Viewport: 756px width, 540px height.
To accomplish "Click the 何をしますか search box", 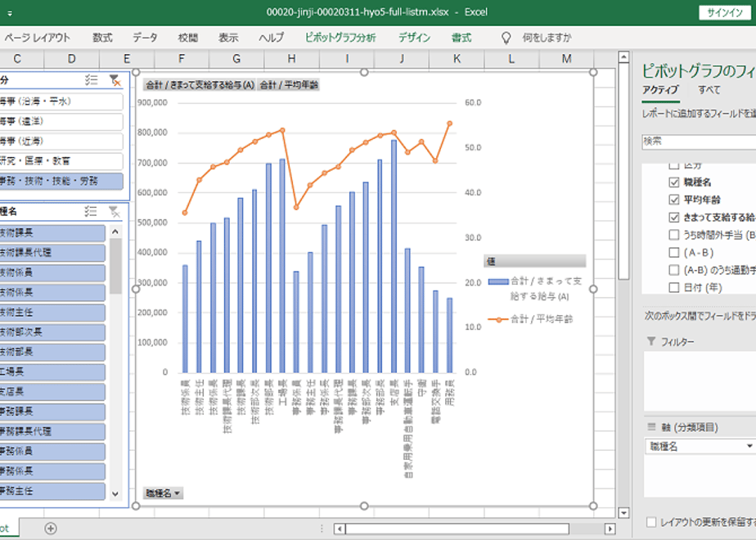I will [547, 38].
